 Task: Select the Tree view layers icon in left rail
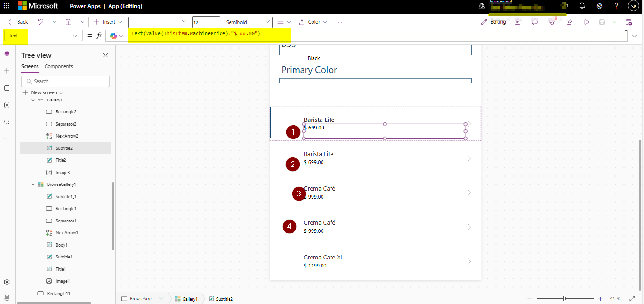coord(7,54)
